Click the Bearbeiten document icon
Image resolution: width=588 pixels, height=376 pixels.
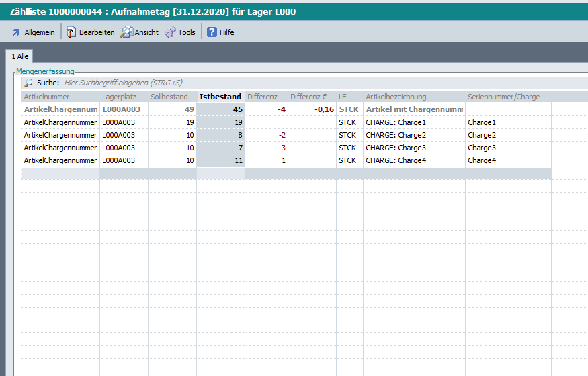(71, 32)
